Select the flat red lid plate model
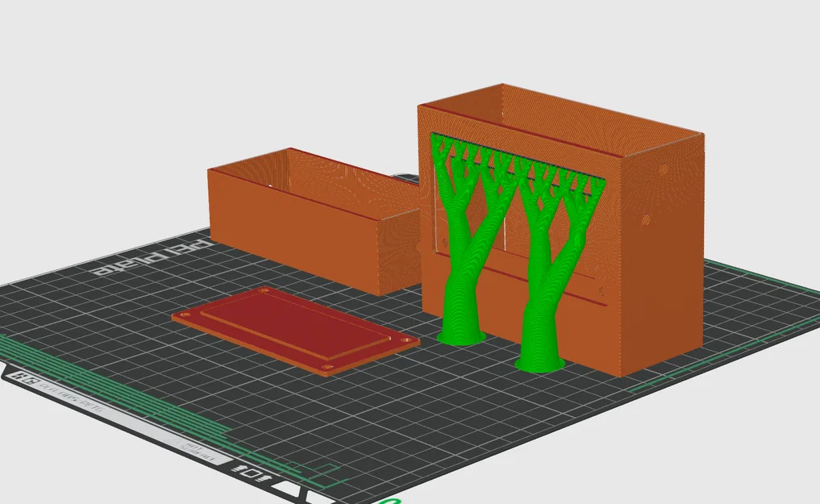This screenshot has height=504, width=820. coord(295,330)
